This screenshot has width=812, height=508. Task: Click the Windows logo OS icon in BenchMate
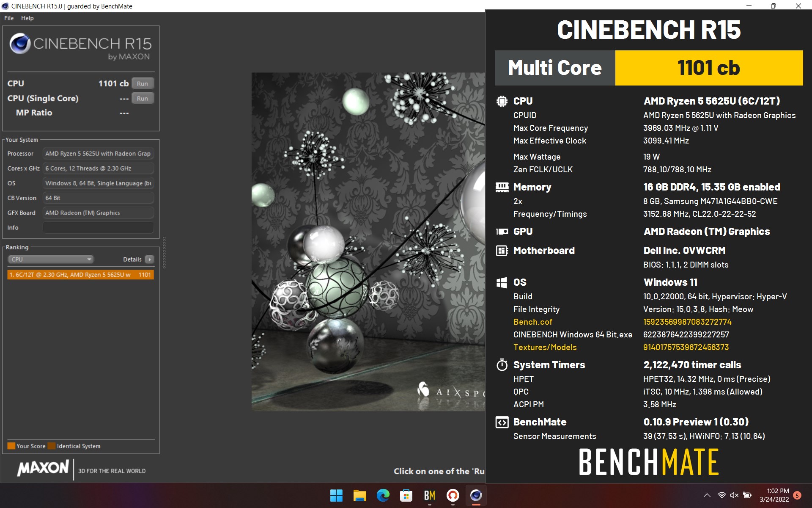pyautogui.click(x=502, y=282)
